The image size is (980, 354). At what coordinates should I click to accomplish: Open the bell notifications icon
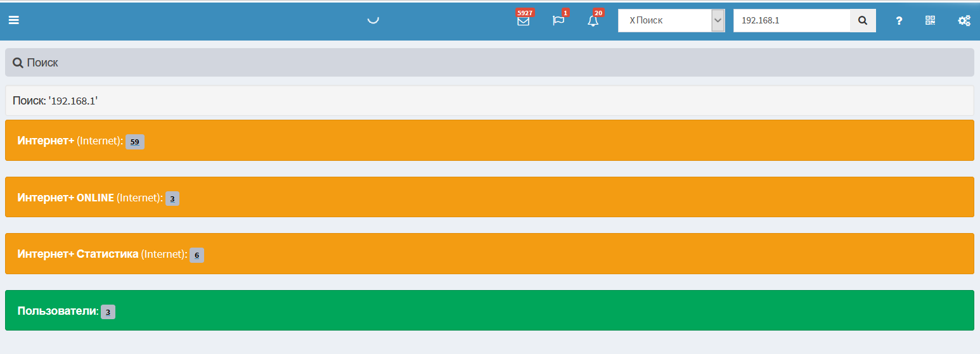(593, 21)
